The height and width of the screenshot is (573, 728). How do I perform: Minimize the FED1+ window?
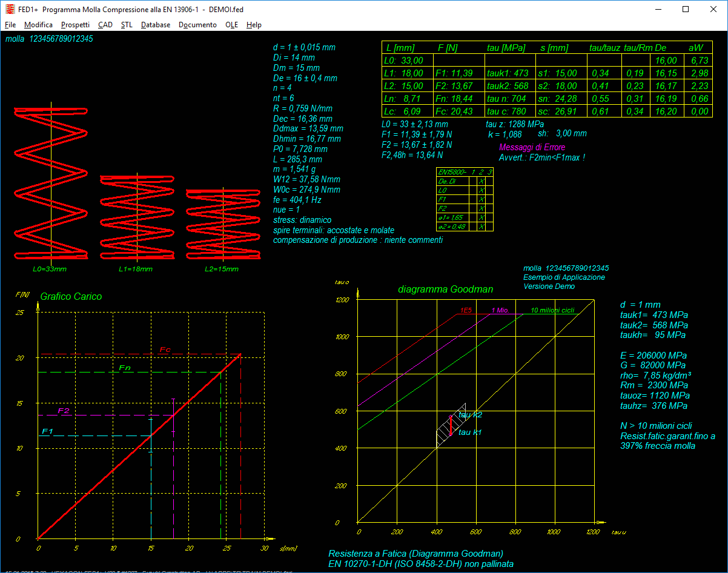[658, 9]
